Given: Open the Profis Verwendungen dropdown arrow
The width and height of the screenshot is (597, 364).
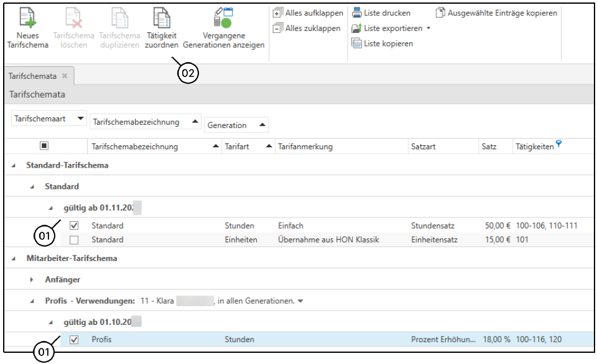Looking at the screenshot, I should pos(301,301).
